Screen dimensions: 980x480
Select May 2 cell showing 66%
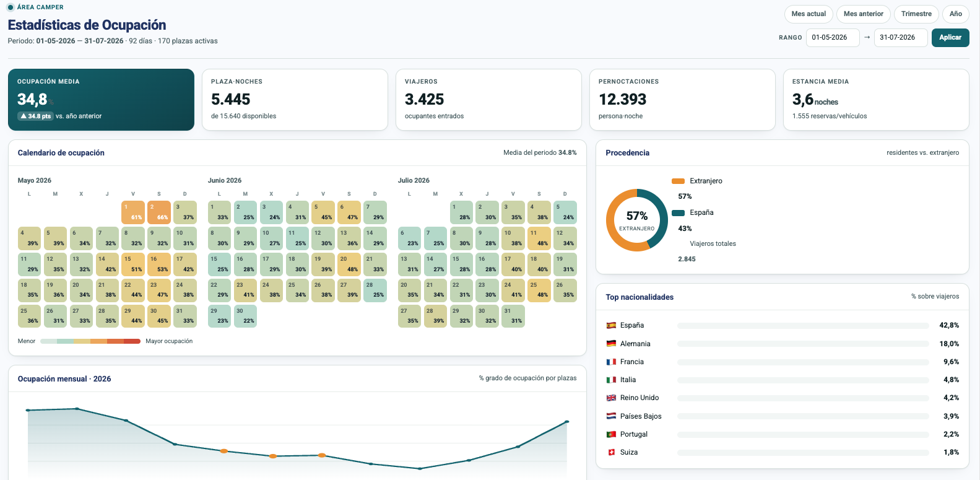(x=159, y=212)
